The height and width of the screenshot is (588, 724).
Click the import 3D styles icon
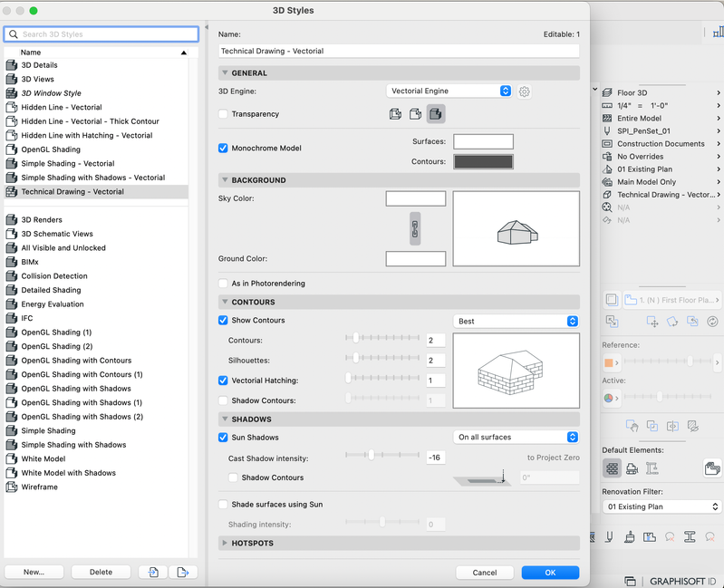[x=154, y=572]
